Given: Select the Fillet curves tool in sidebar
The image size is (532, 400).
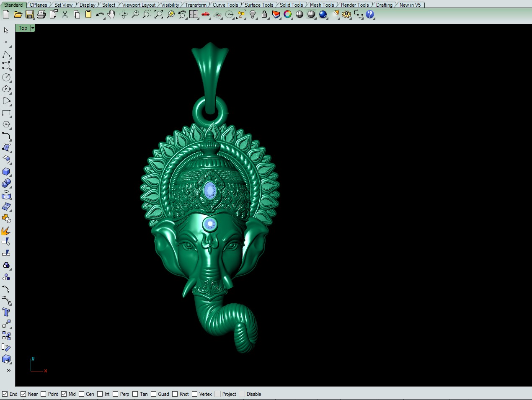Looking at the screenshot, I should 6,137.
